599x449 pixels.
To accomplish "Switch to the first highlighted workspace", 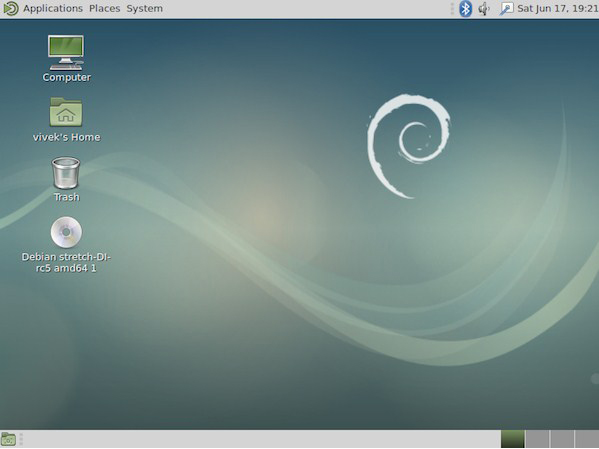I will coord(512,439).
